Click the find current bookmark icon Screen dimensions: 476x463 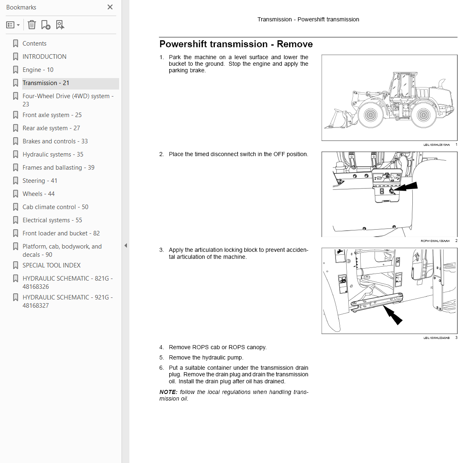(60, 25)
